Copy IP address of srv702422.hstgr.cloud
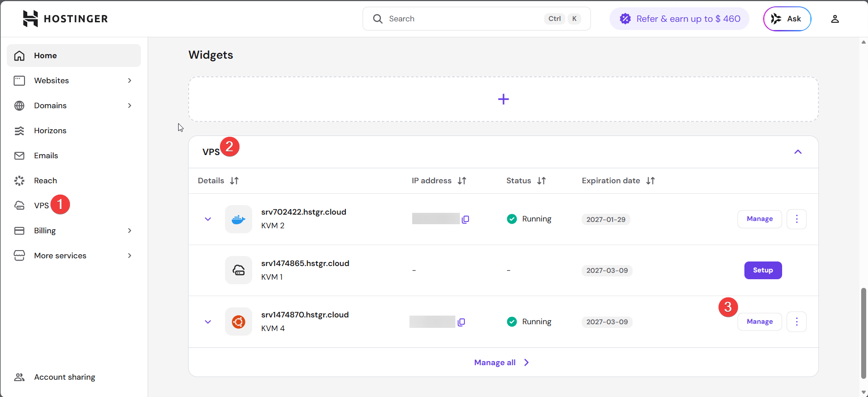Viewport: 868px width, 397px height. click(x=465, y=219)
